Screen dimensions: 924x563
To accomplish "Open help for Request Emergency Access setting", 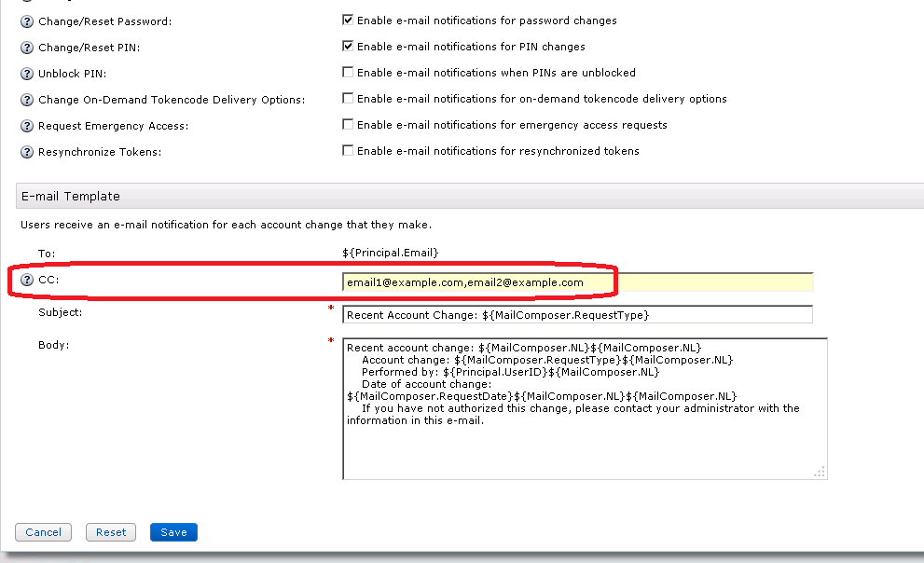I will (26, 125).
